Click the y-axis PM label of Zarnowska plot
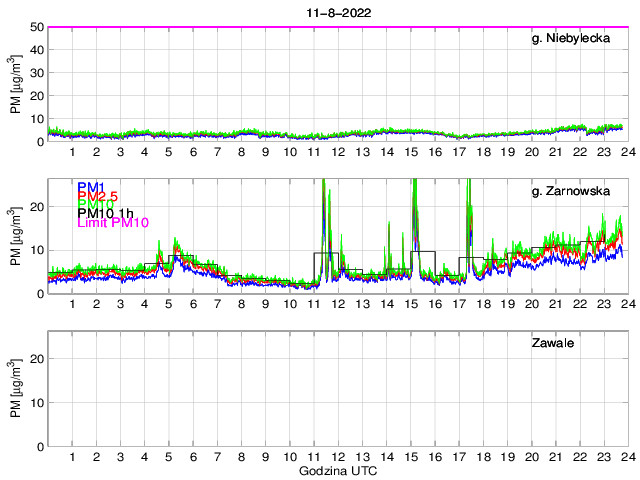 click(15, 236)
